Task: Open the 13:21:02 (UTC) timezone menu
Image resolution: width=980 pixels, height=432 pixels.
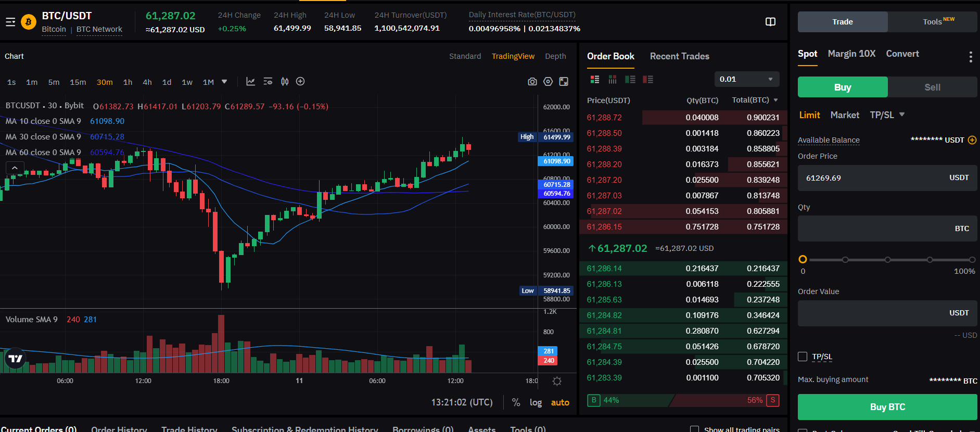Action: pyautogui.click(x=462, y=402)
